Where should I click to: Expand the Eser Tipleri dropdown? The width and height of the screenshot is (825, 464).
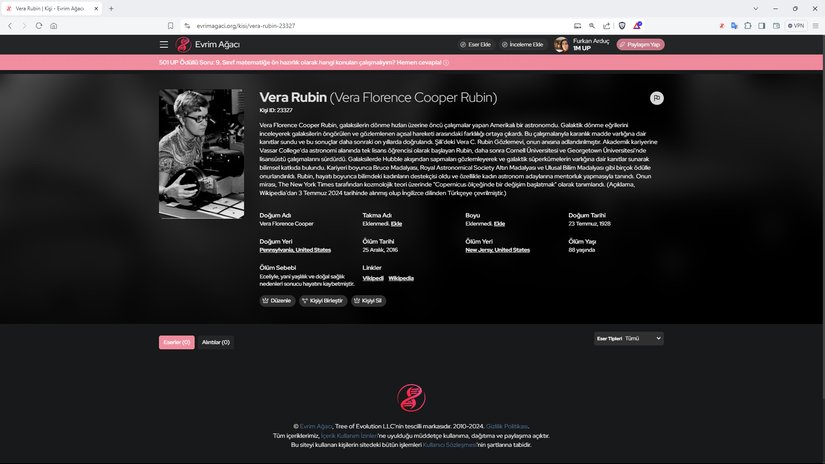click(642, 339)
